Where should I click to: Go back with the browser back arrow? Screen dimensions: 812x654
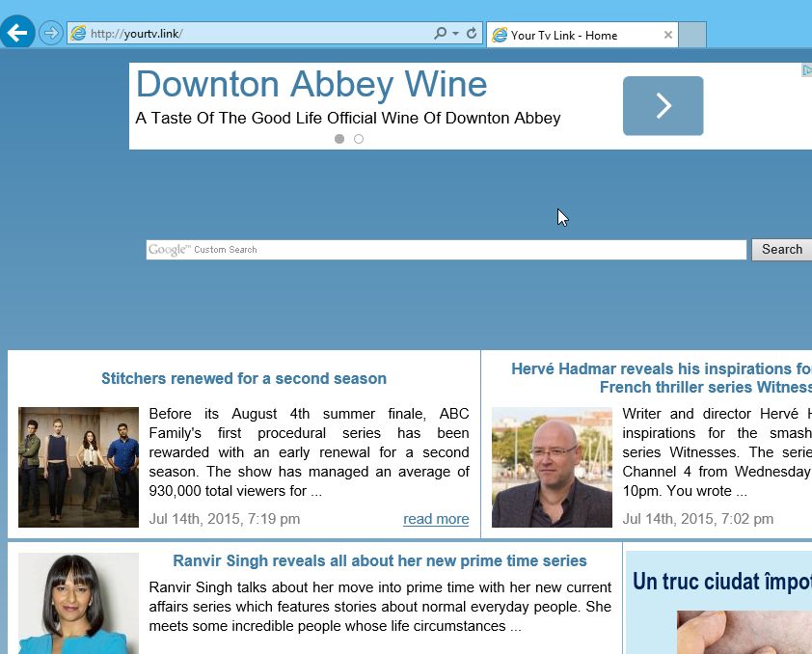(17, 33)
